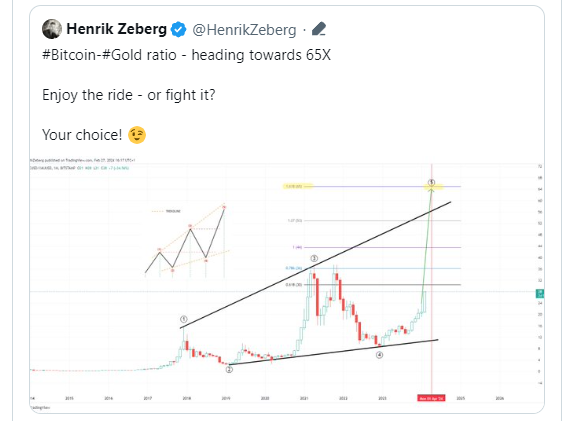Viewport: 566px width, 421px height.
Task: Click the green current price tag
Action: pyautogui.click(x=540, y=294)
